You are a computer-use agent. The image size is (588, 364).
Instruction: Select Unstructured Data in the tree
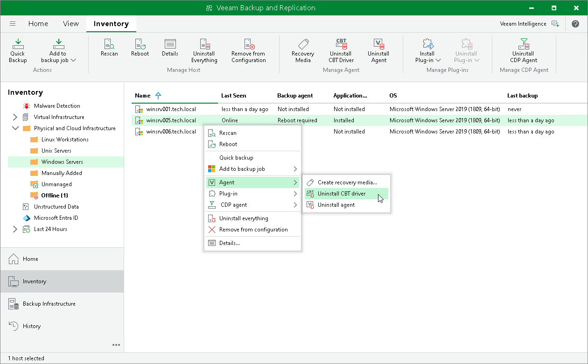tap(56, 207)
